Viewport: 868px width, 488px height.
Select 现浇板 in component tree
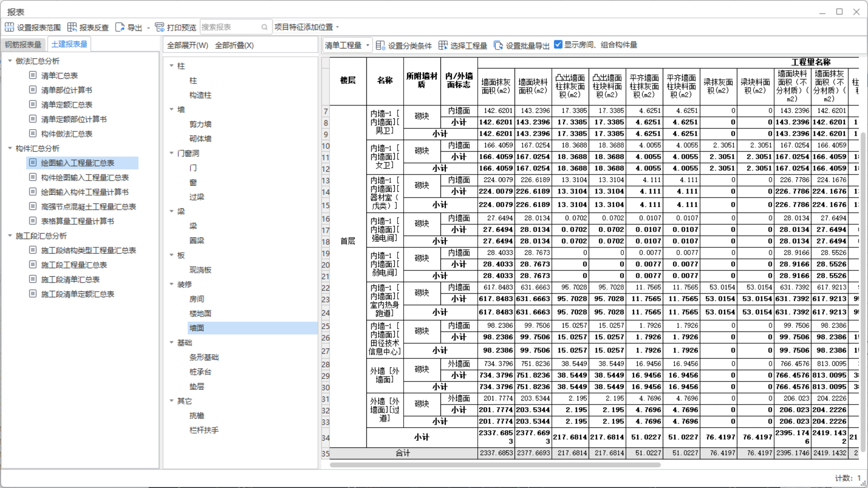pyautogui.click(x=200, y=269)
